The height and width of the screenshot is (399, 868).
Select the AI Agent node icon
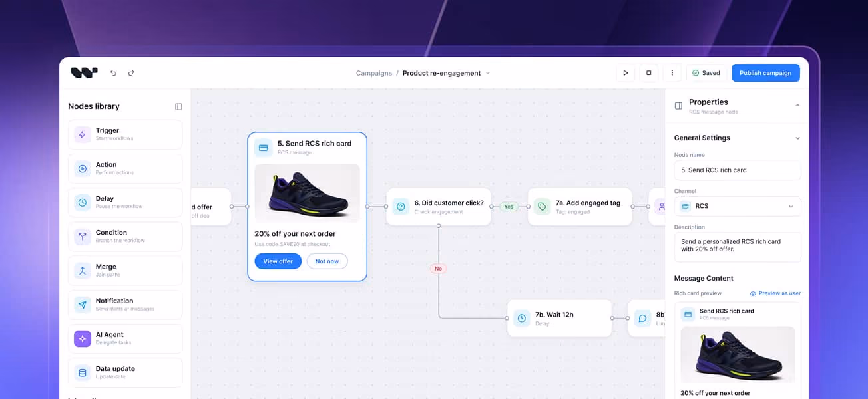point(83,338)
